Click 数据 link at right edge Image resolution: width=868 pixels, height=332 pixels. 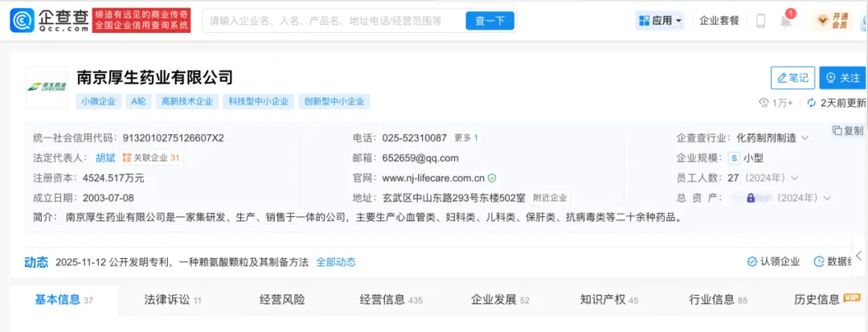pyautogui.click(x=833, y=262)
